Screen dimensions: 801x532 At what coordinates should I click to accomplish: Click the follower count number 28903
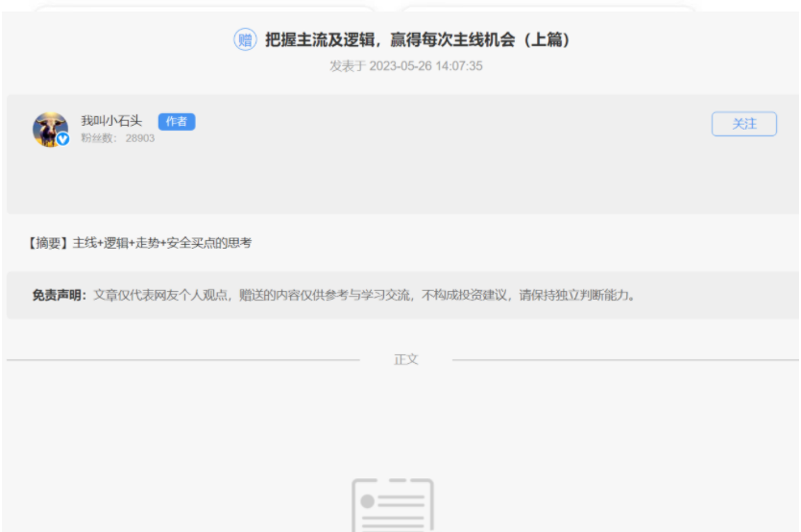point(139,138)
